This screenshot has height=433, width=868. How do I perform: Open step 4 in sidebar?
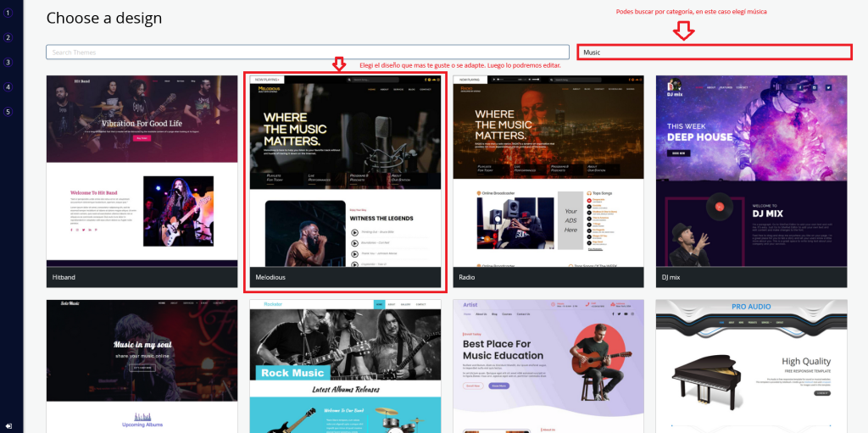pos(8,86)
